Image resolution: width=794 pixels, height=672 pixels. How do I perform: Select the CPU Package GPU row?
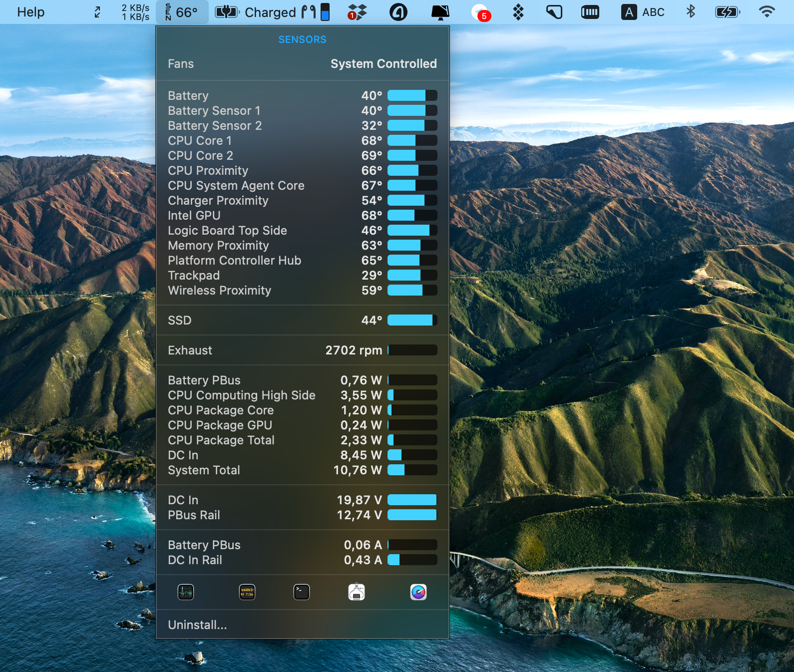pyautogui.click(x=303, y=425)
